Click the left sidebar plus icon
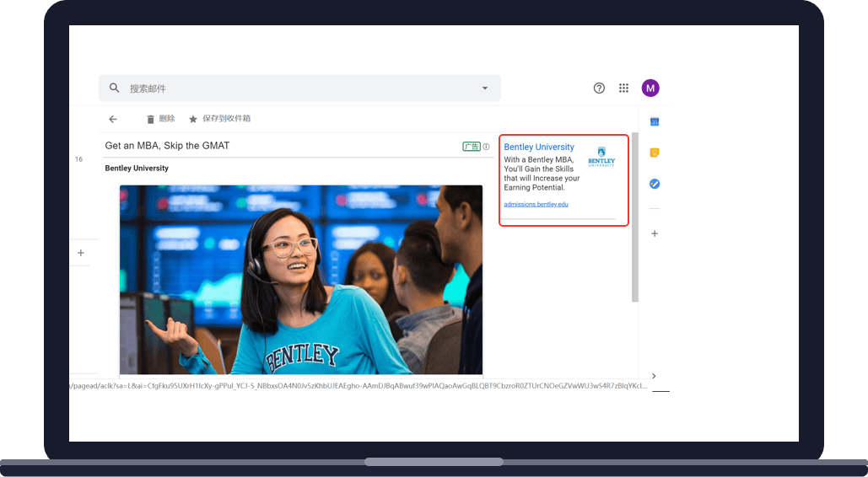Image resolution: width=868 pixels, height=477 pixels. pyautogui.click(x=81, y=253)
